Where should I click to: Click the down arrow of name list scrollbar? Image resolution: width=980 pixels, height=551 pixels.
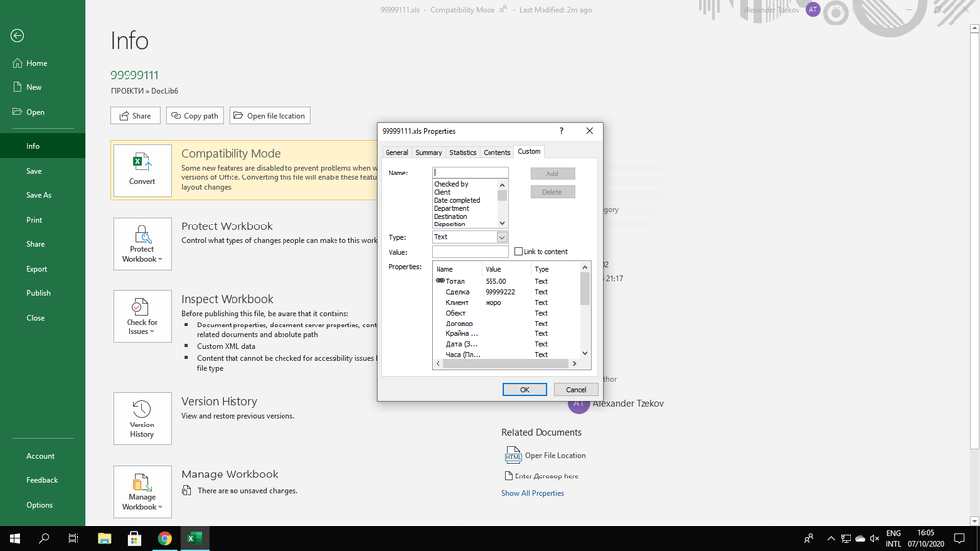click(502, 223)
